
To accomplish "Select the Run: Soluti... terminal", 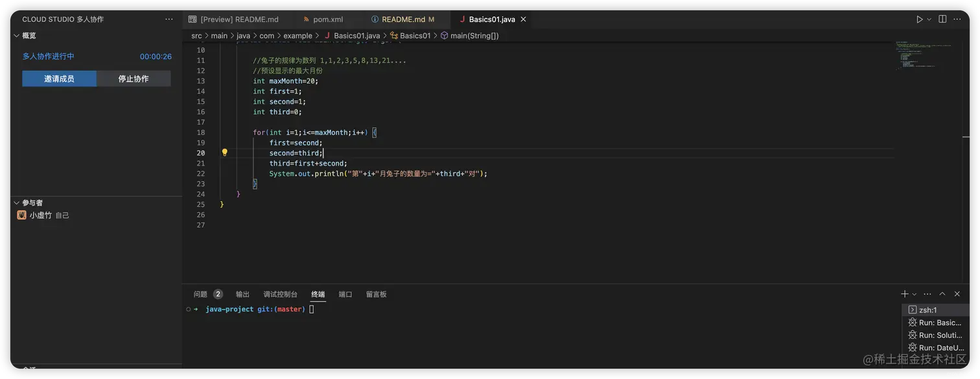I will (x=936, y=335).
